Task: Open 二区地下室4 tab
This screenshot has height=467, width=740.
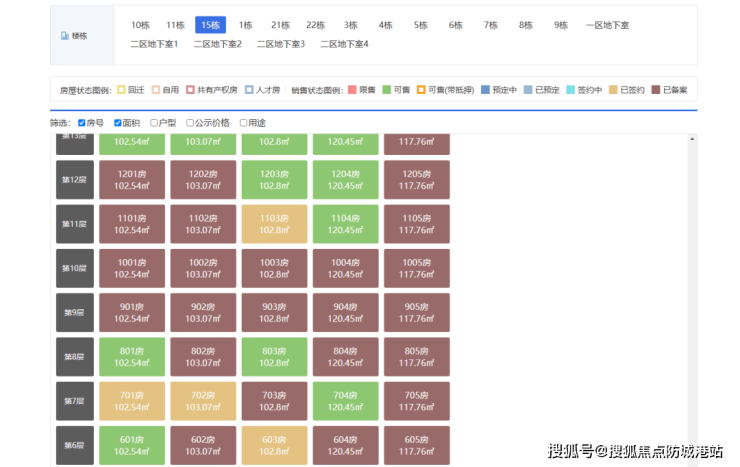Action: 344,44
